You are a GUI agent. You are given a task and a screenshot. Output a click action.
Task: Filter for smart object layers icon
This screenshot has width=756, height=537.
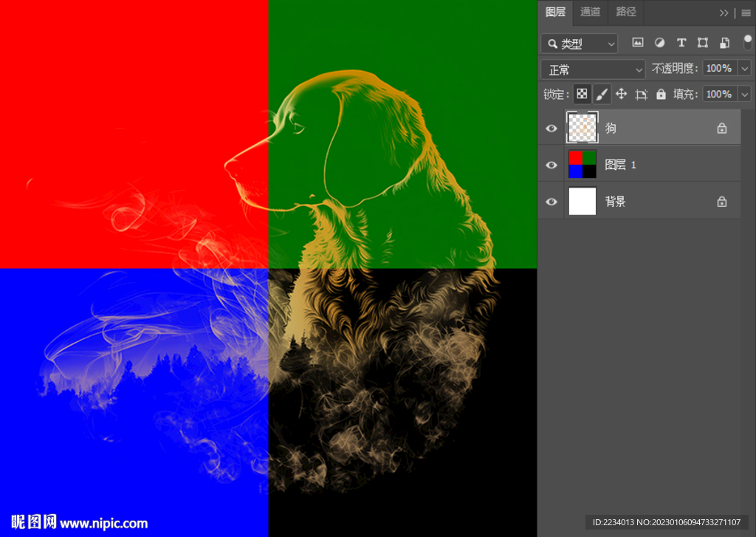tap(725, 43)
